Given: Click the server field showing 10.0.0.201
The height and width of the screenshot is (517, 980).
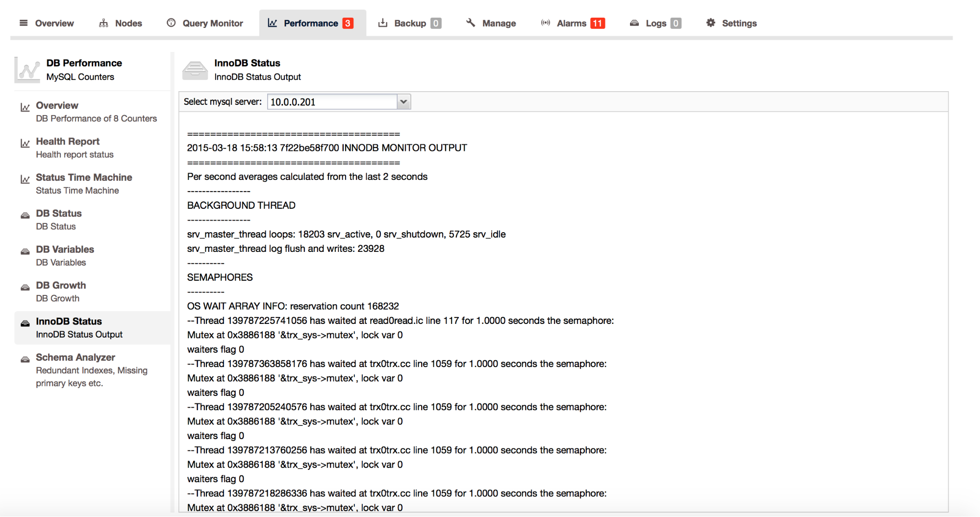Looking at the screenshot, I should [x=332, y=102].
